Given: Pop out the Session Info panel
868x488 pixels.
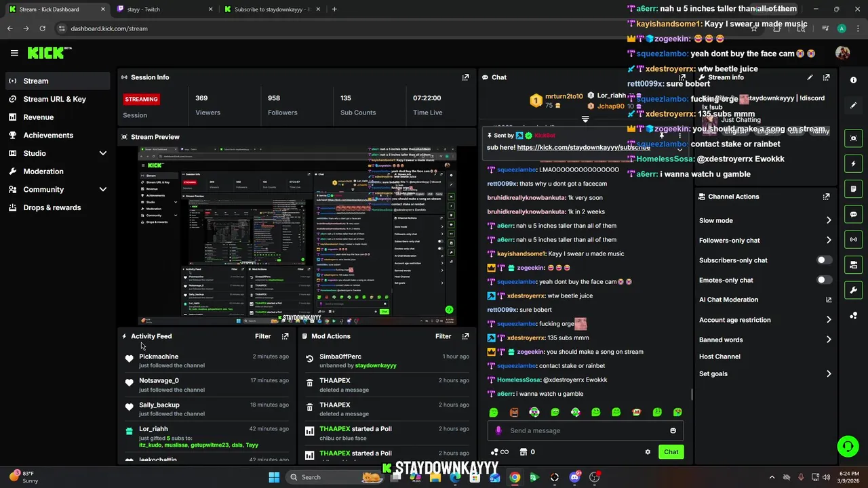Looking at the screenshot, I should [465, 77].
